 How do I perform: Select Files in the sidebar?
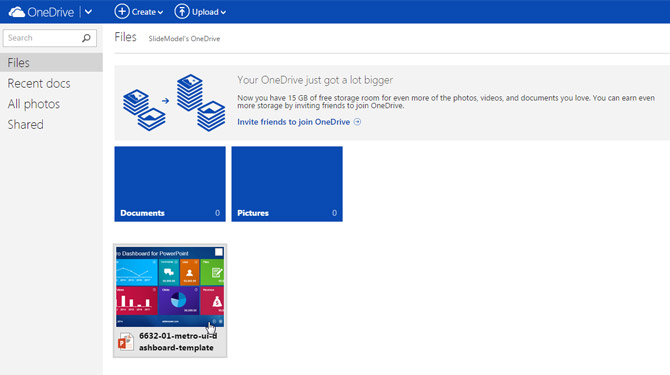51,63
